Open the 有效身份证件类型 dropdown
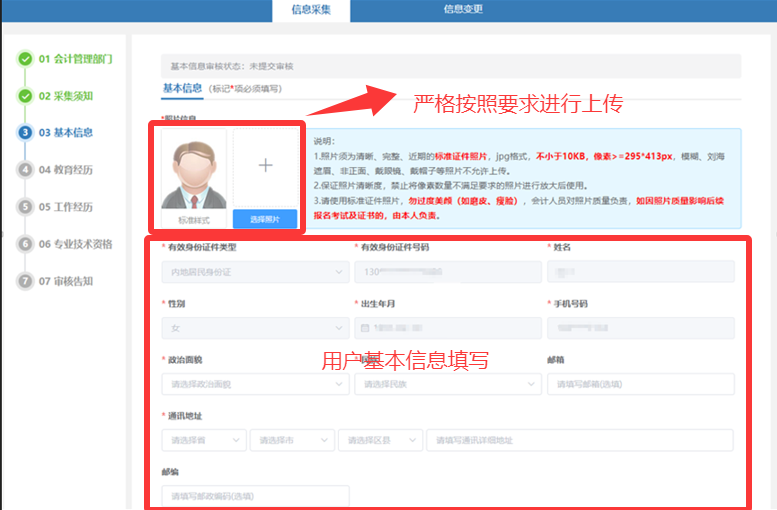 coord(253,272)
